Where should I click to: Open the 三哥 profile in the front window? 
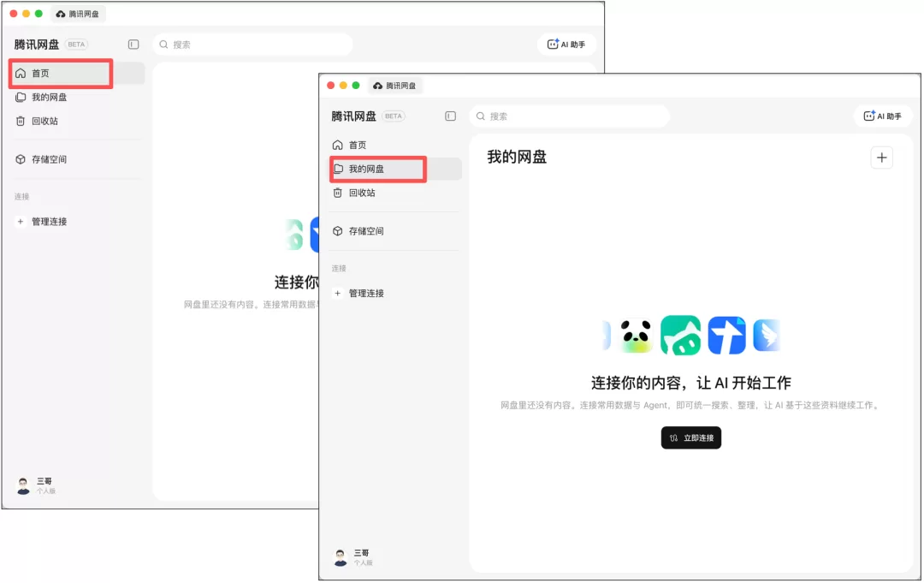(353, 557)
